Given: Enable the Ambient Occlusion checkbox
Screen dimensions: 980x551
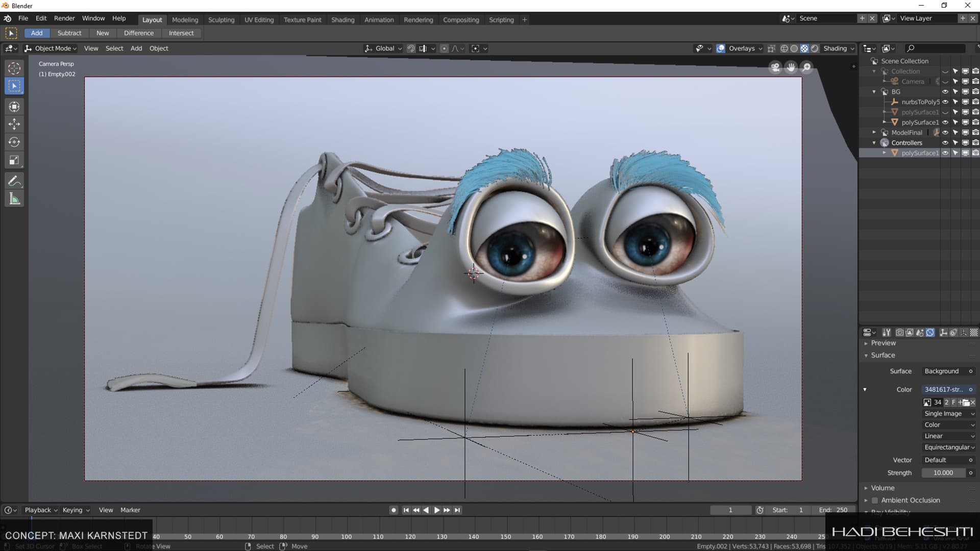Looking at the screenshot, I should 875,500.
